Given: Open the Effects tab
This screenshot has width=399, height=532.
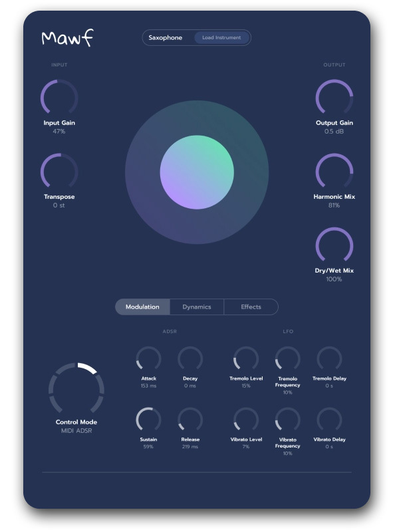Looking at the screenshot, I should pyautogui.click(x=251, y=307).
